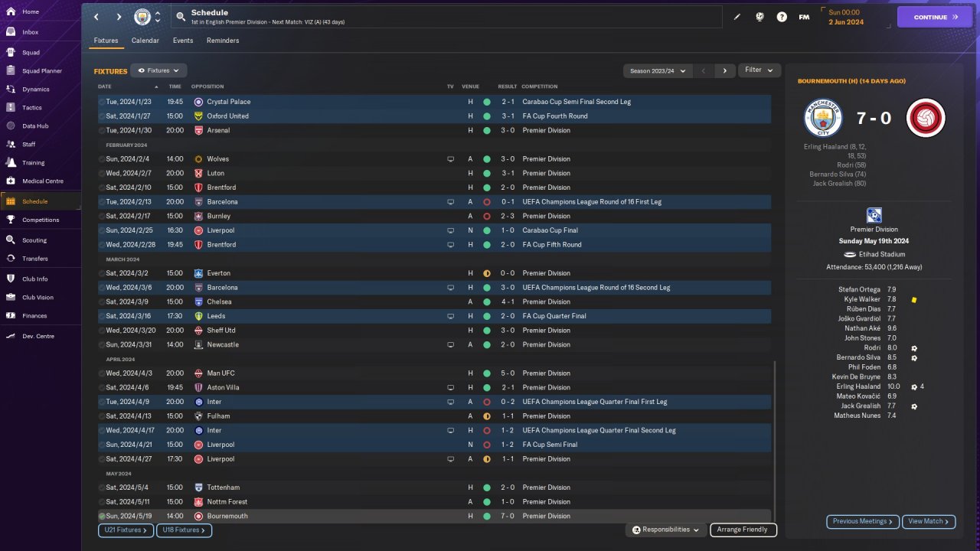This screenshot has width=980, height=551.
Task: Select the Tottenham fixture row
Action: (434, 487)
